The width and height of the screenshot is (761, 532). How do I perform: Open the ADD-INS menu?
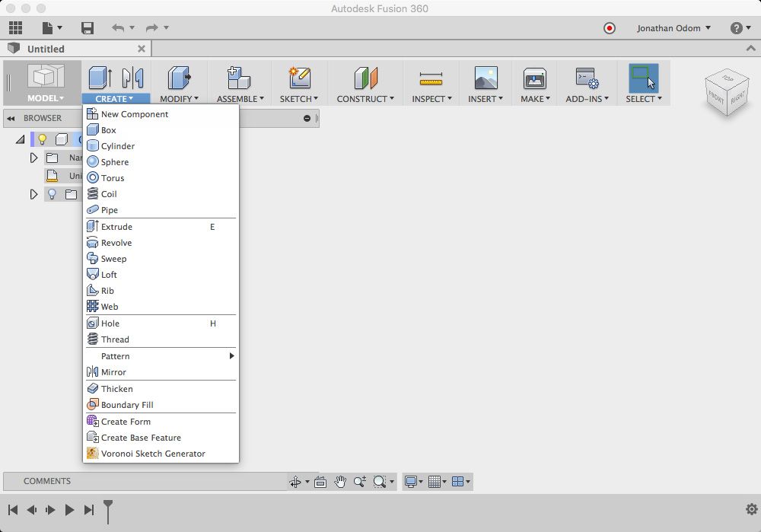[x=587, y=98]
